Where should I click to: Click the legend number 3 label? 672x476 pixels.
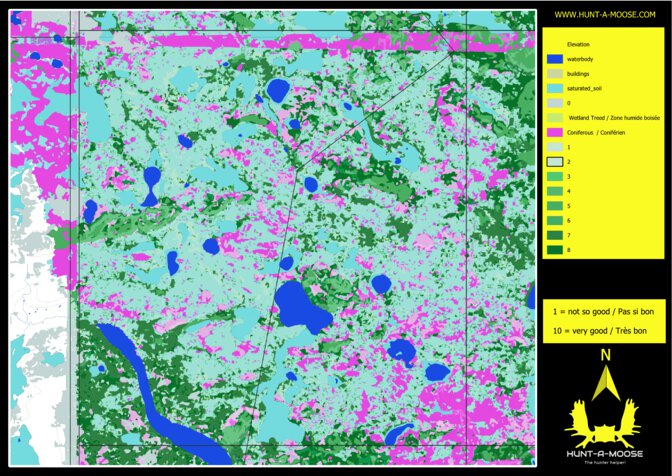point(569,177)
